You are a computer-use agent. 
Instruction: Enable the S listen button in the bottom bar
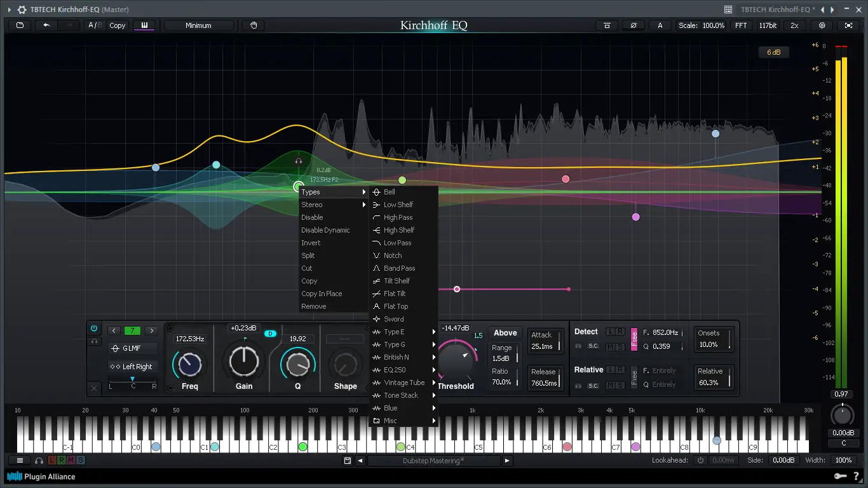coord(81,461)
